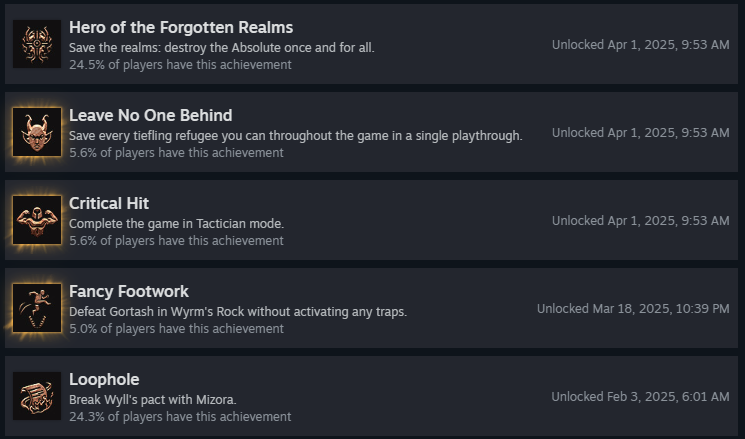Select the Critical Hit flexing figure icon
745x439 pixels.
37,220
